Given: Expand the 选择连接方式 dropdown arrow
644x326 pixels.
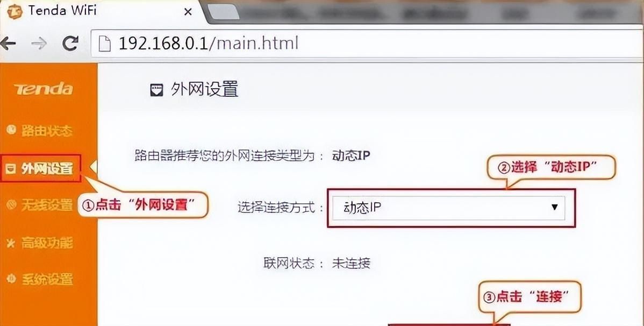Looking at the screenshot, I should 554,207.
